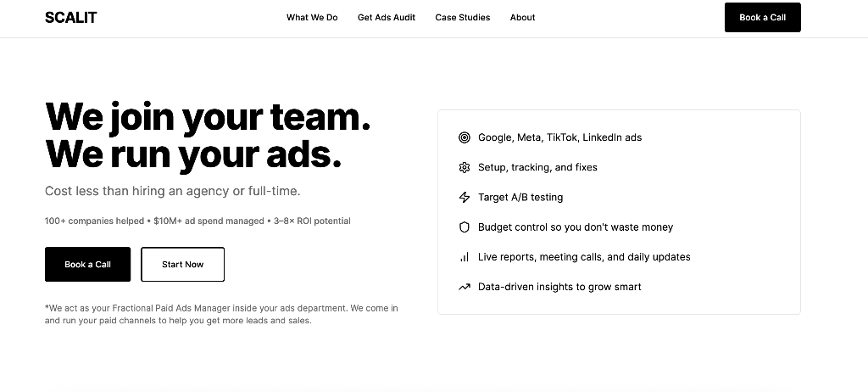Click the Start Now button
The image size is (868, 392).
[183, 265]
